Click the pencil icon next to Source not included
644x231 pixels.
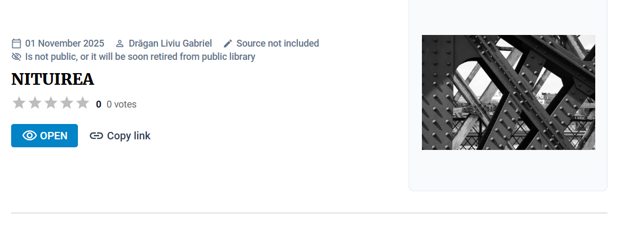click(x=228, y=43)
